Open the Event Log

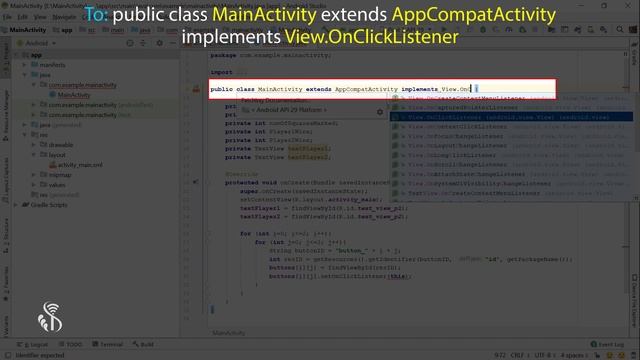[607, 344]
